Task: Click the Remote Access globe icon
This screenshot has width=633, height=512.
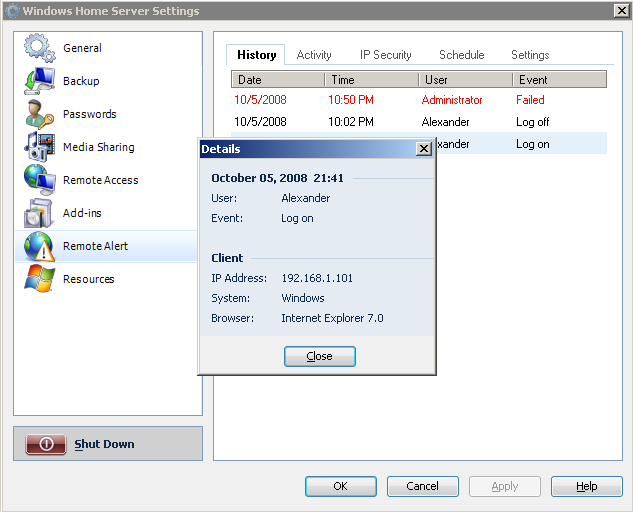Action: pyautogui.click(x=39, y=180)
